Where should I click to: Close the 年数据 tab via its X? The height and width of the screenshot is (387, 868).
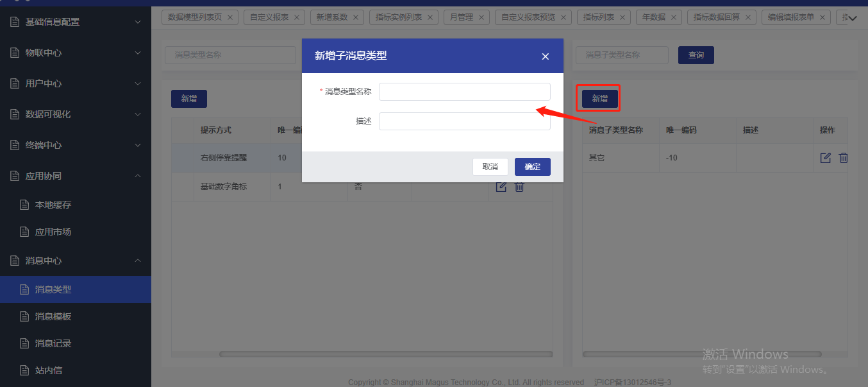point(674,17)
